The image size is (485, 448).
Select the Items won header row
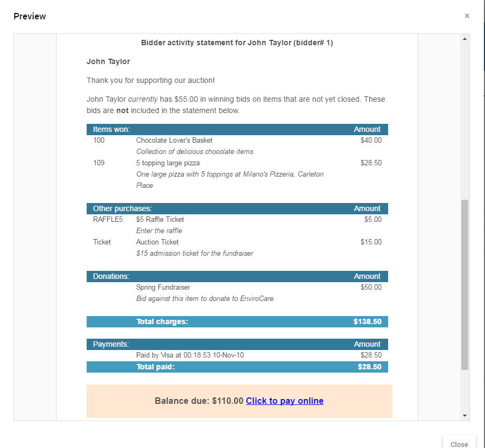237,129
